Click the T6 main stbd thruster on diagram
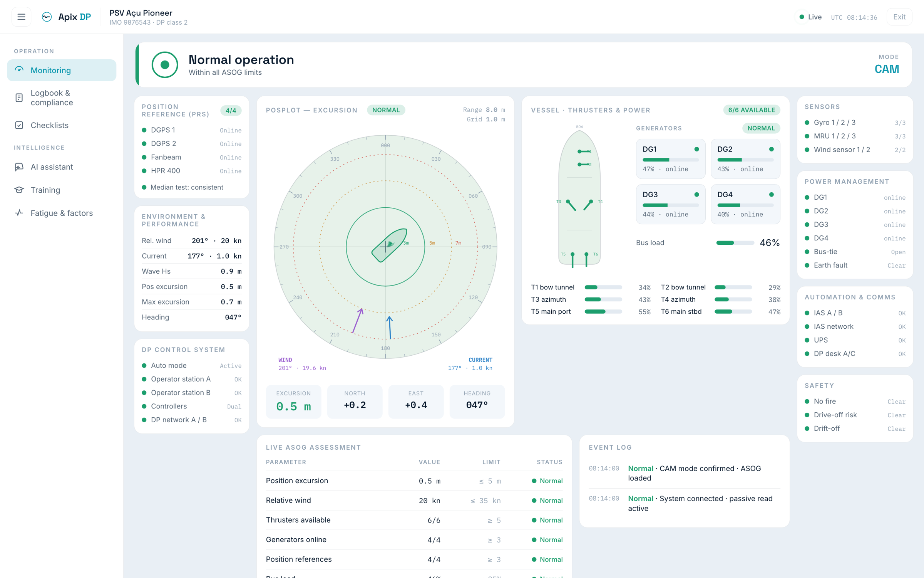 coord(586,260)
